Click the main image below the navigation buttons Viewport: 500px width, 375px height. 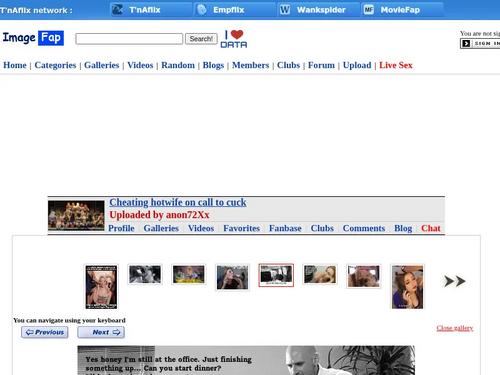tap(246, 360)
